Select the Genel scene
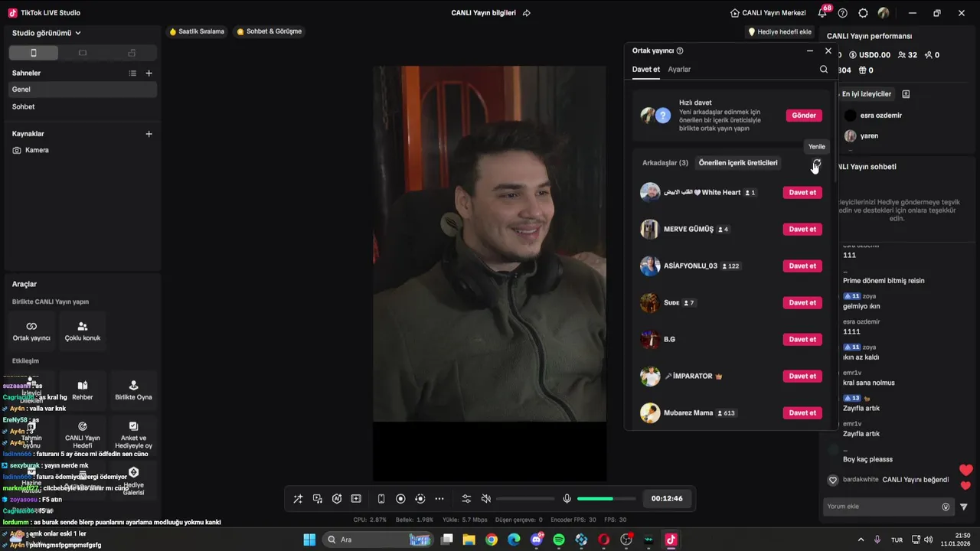 coord(83,90)
